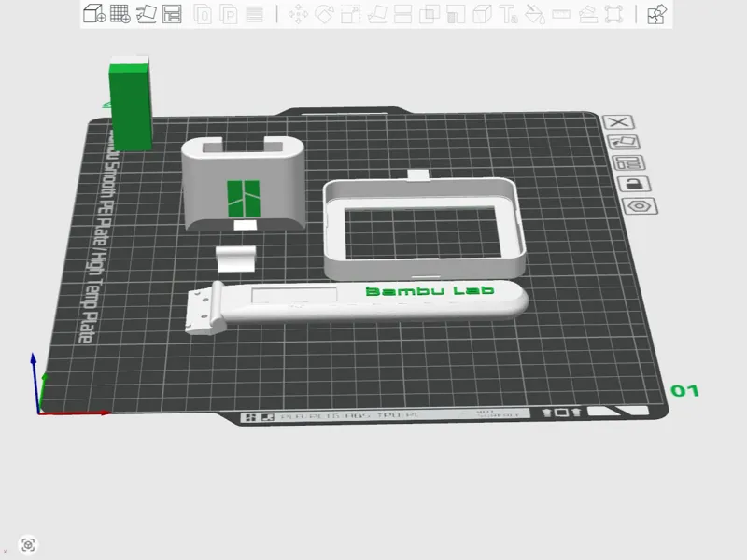Open plate settings hexagon icon

coord(640,206)
